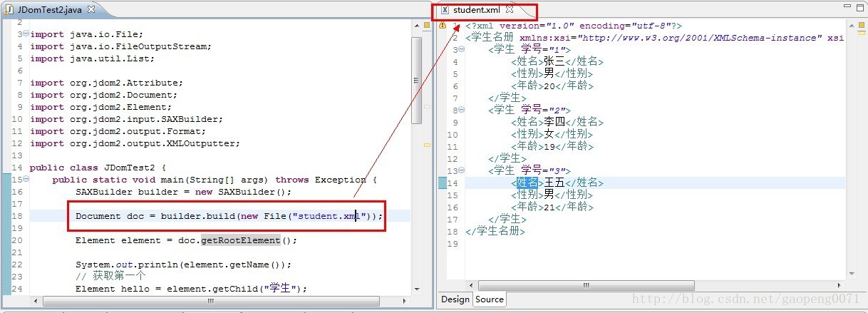The image size is (868, 313).
Task: Click the '<年龄>21</年龄>' line
Action: click(x=552, y=207)
